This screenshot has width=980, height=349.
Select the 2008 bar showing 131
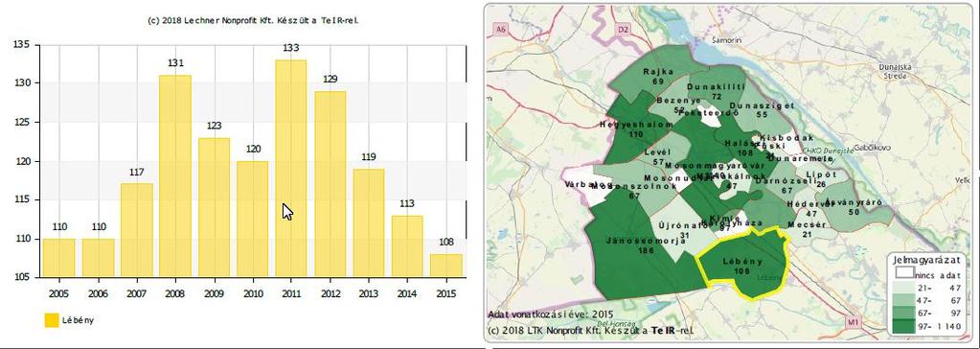175,175
